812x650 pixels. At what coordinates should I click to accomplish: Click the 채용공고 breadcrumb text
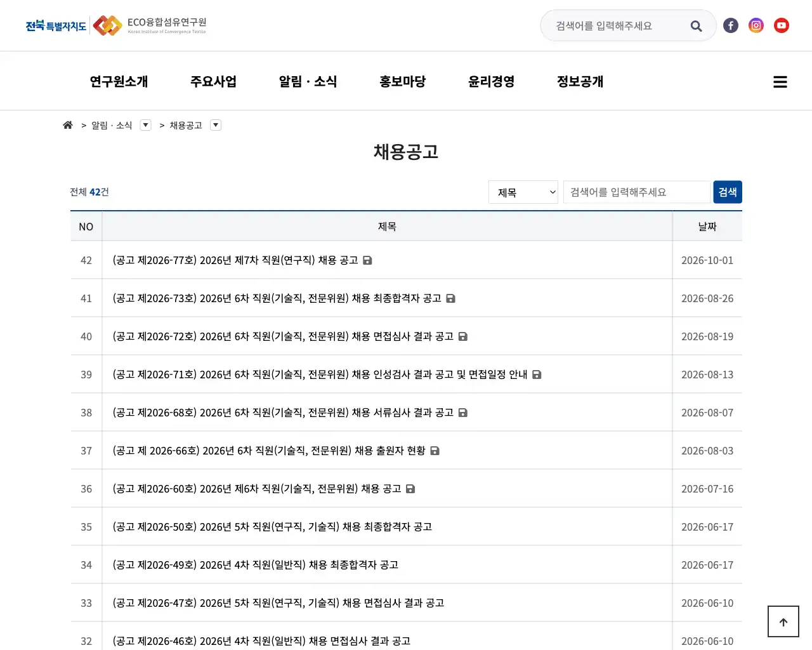[x=186, y=125]
